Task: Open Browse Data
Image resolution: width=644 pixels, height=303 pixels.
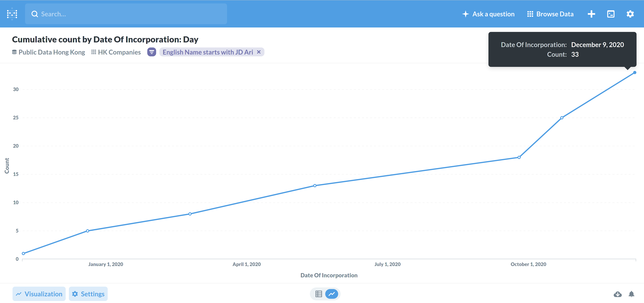Action: pos(550,14)
